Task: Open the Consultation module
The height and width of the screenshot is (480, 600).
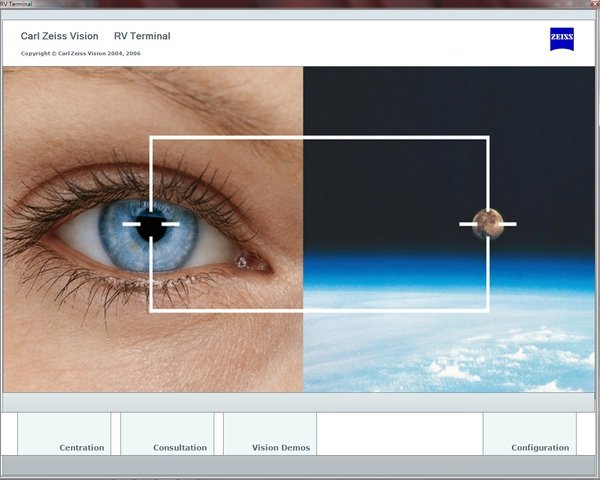Action: tap(167, 434)
